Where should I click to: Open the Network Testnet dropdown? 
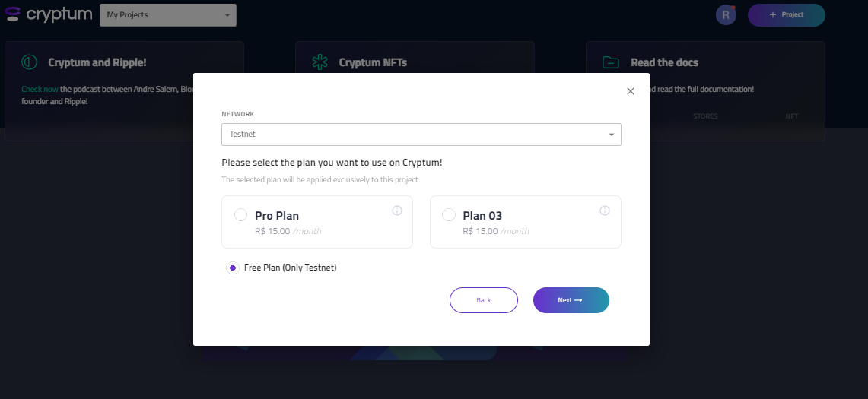(421, 135)
